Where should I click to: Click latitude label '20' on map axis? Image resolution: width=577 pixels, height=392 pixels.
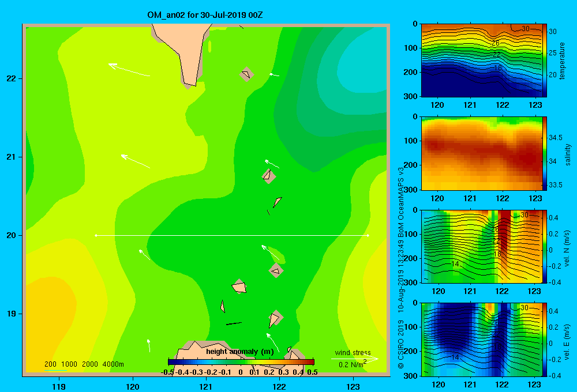tap(12, 235)
